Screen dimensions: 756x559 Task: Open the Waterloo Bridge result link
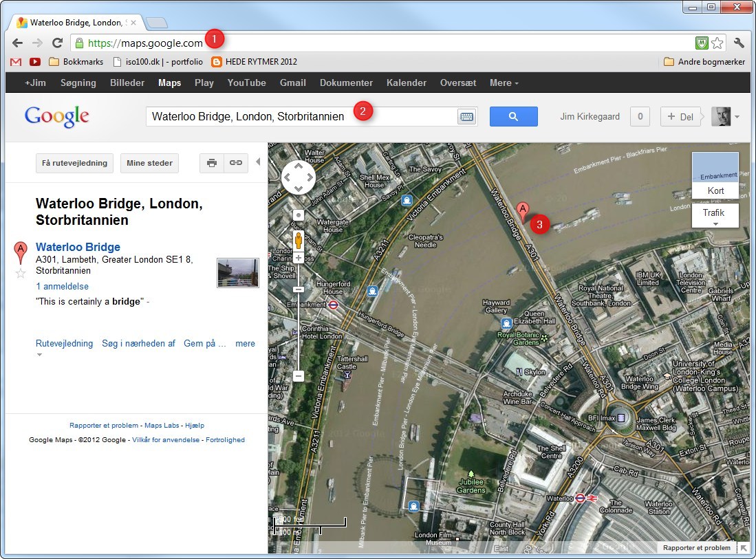[x=78, y=247]
